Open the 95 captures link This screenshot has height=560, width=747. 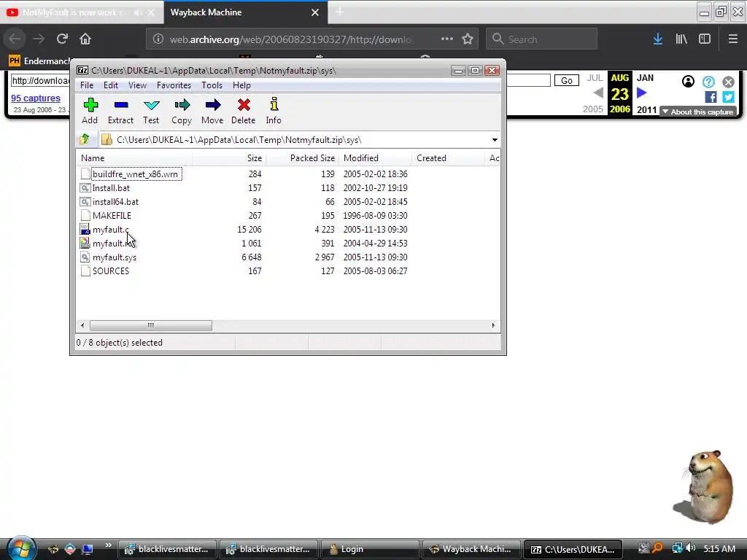36,98
